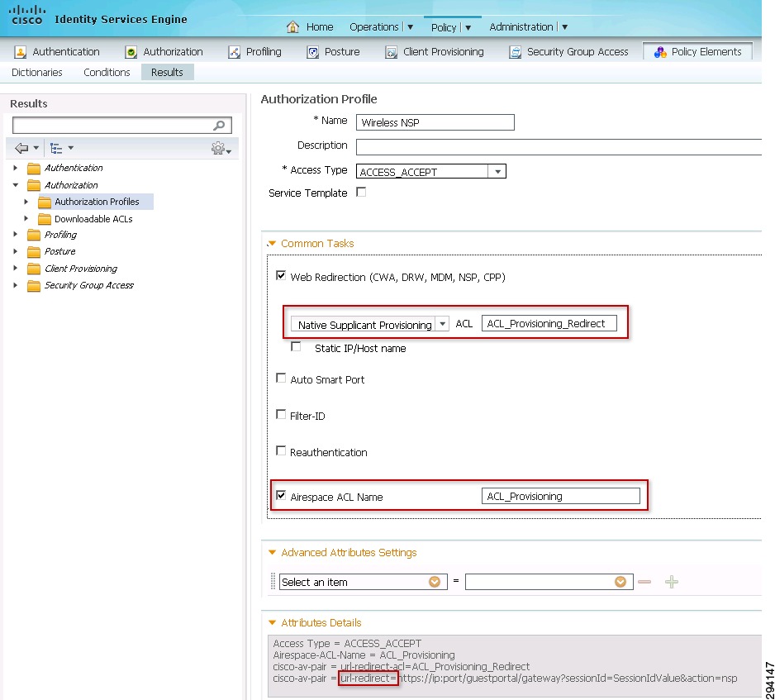Collapse the Advanced Attributes Settings section
The height and width of the screenshot is (700, 775).
click(272, 553)
